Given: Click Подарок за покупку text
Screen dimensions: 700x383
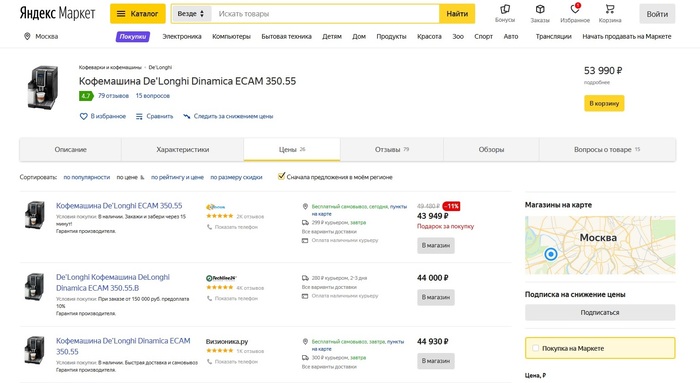Looking at the screenshot, I should click(446, 226).
